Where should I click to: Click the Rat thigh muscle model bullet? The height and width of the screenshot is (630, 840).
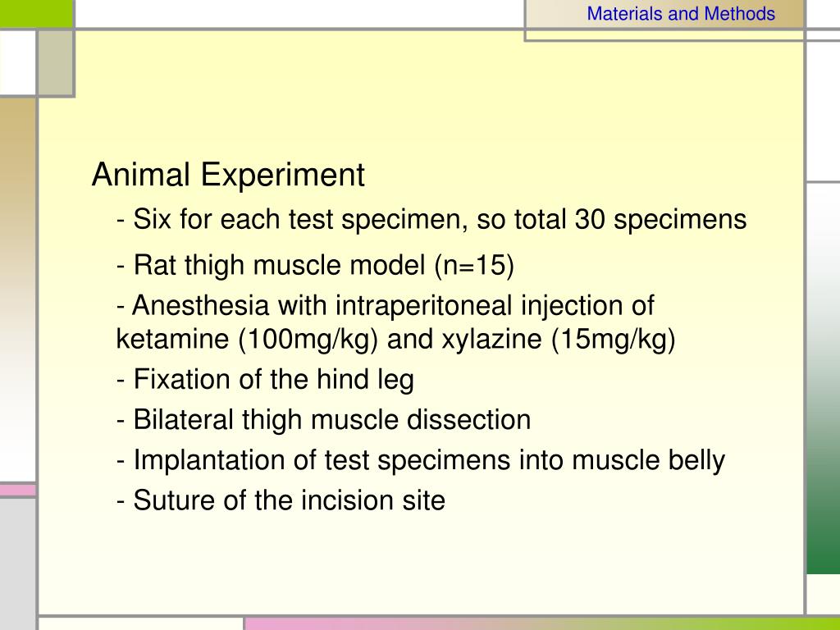tap(315, 265)
